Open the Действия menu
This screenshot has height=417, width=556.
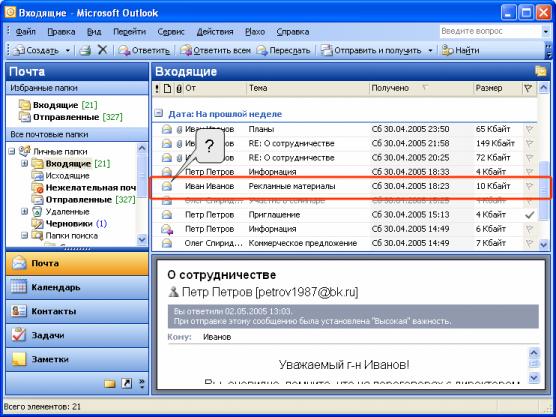215,32
